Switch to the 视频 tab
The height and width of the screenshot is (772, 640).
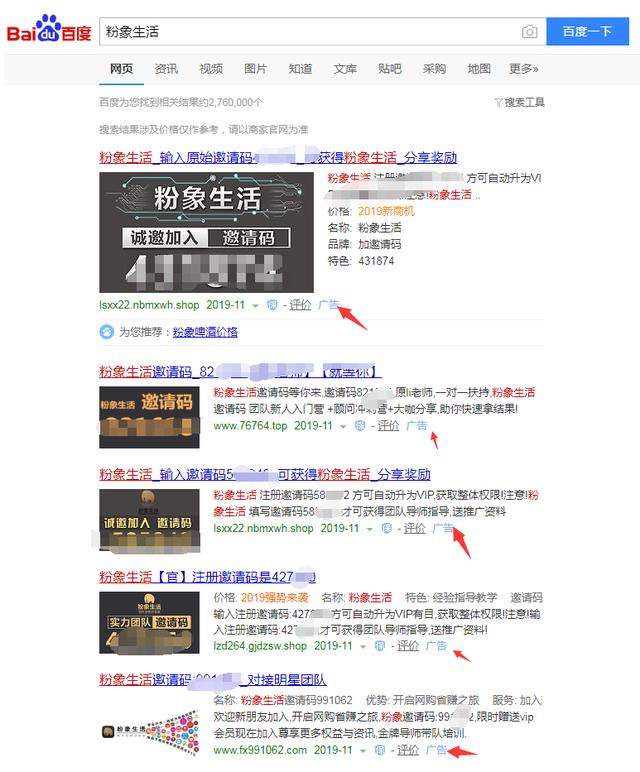[x=211, y=69]
